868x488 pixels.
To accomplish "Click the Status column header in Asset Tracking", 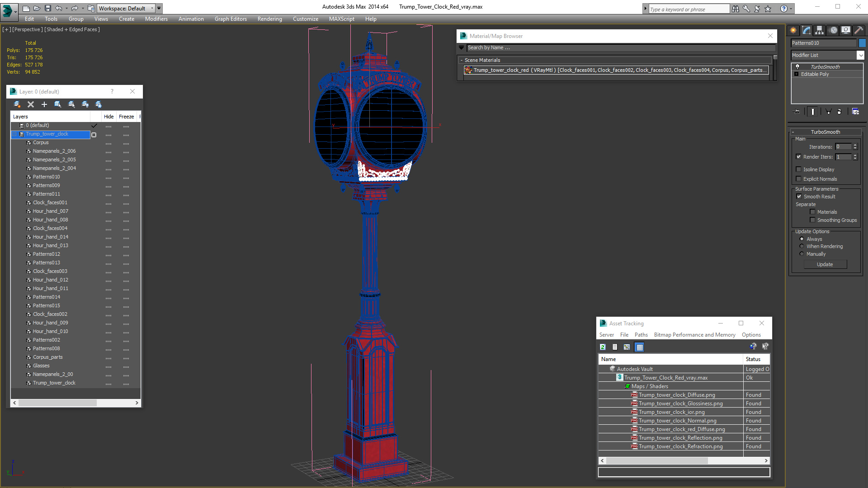I will (x=756, y=359).
